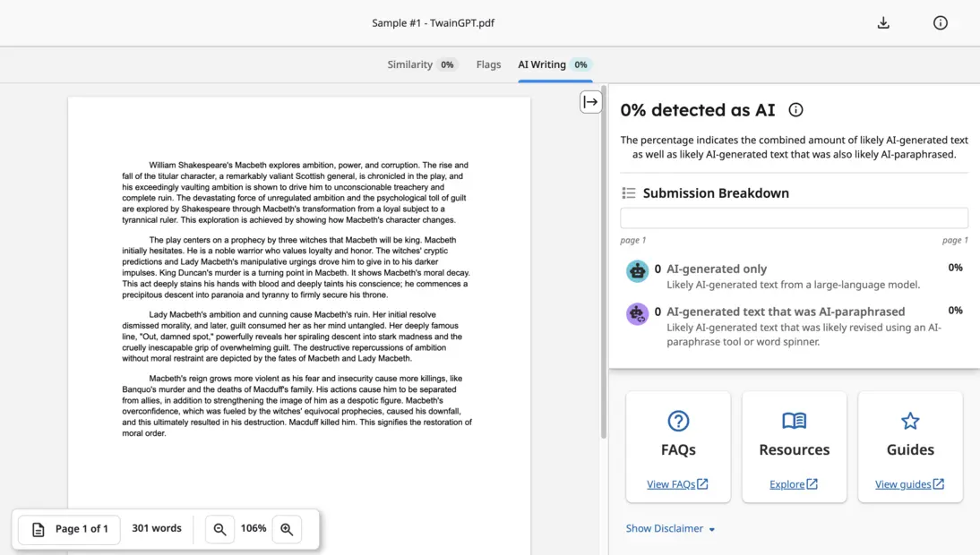Click the paragraph starting 'Lady Macbeth's ambition'
Viewport: 980px width, 555px height.
click(292, 337)
